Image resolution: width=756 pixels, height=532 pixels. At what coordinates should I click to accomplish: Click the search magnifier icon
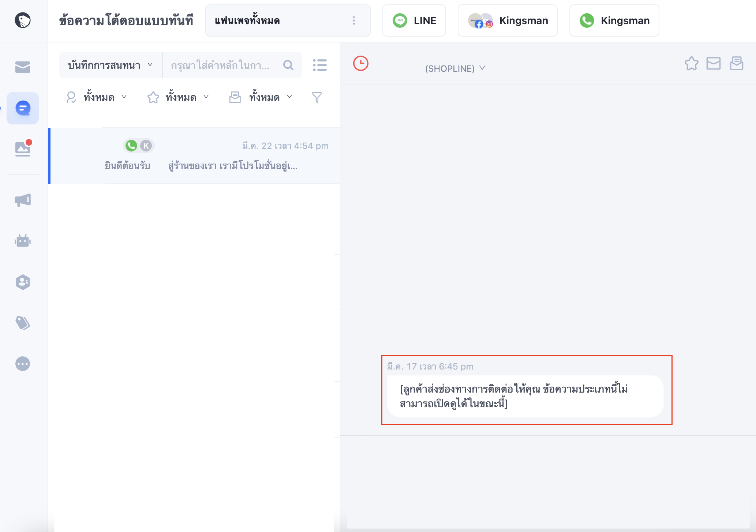pyautogui.click(x=288, y=65)
